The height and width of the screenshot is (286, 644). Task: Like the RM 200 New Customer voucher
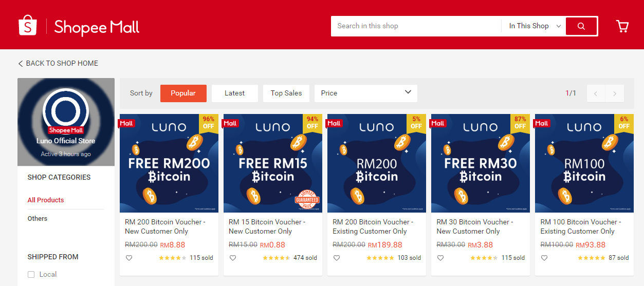129,258
